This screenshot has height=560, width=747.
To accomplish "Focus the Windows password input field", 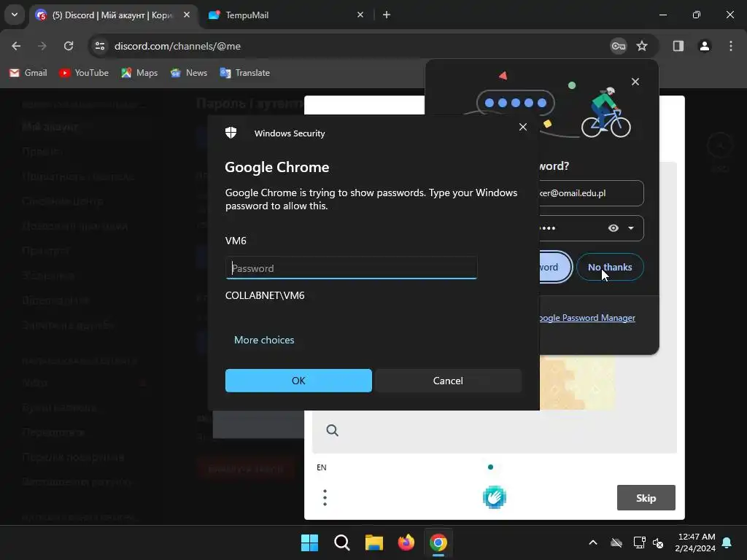I will (351, 268).
